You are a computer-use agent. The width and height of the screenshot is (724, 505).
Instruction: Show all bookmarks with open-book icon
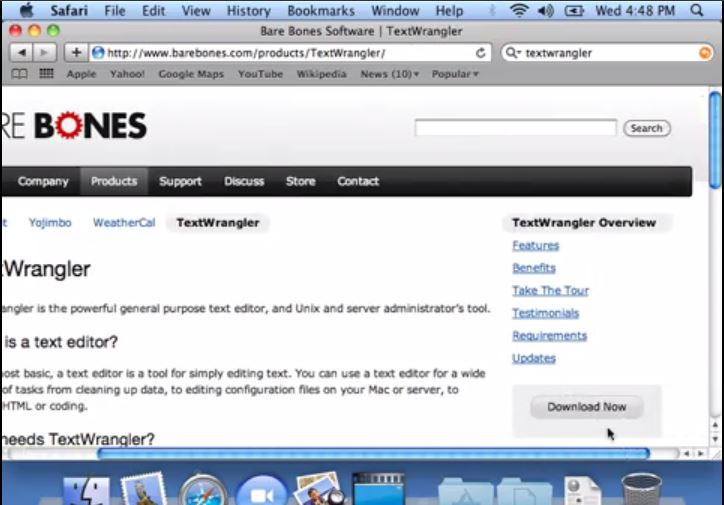tap(19, 74)
